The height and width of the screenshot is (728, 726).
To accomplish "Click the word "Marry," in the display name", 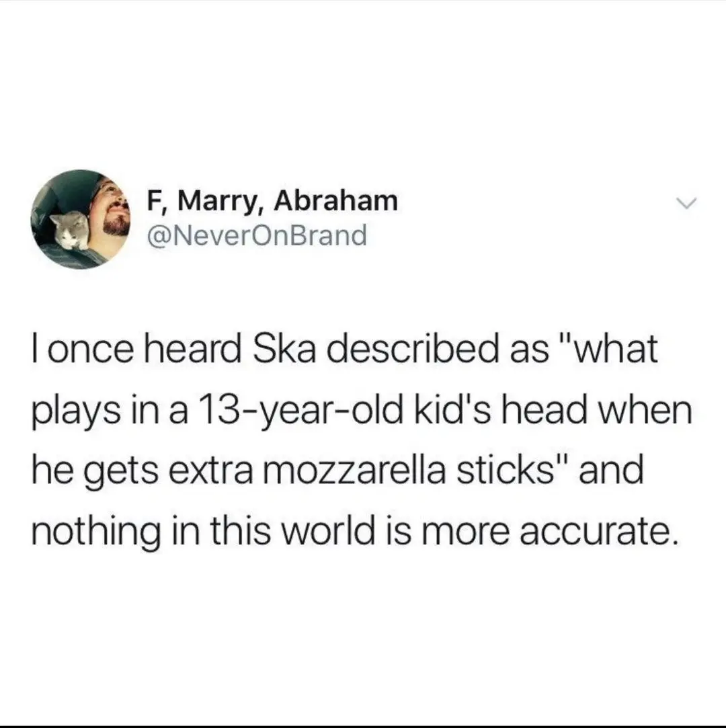I will click(x=218, y=202).
